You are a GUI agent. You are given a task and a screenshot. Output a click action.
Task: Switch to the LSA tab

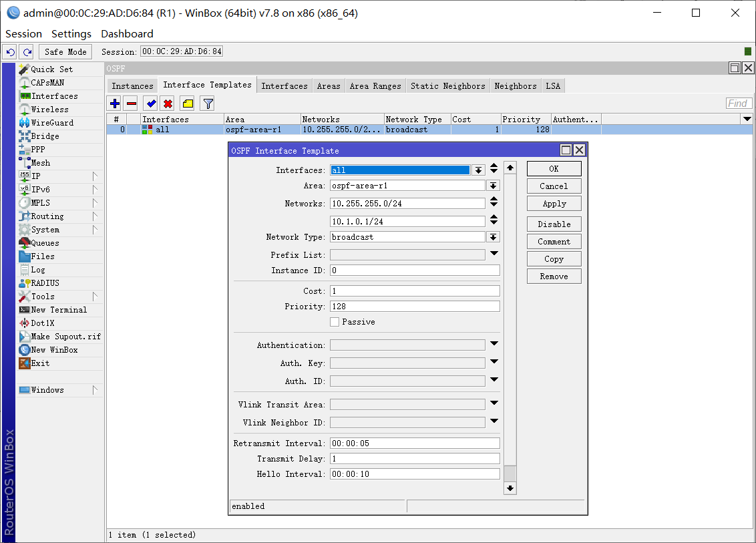(x=553, y=86)
